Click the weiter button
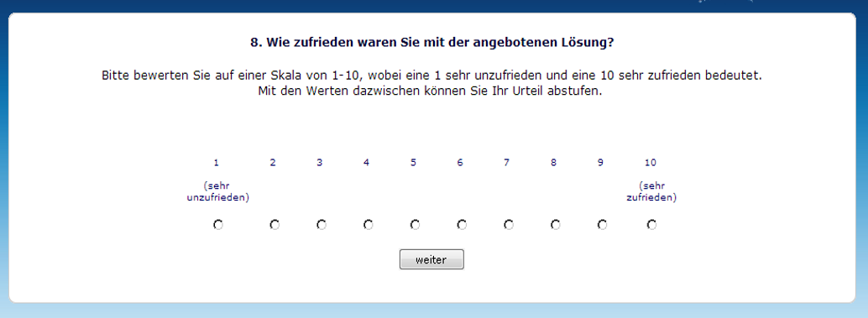 (x=431, y=260)
